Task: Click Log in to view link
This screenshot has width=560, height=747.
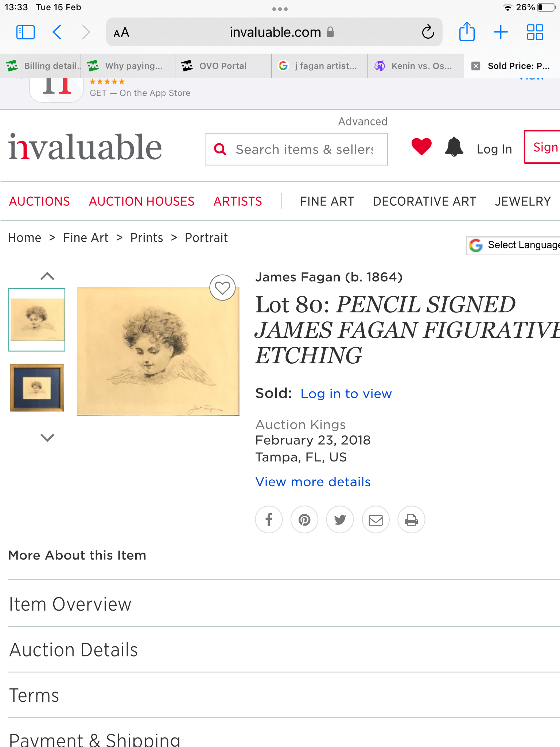Action: coord(346,394)
